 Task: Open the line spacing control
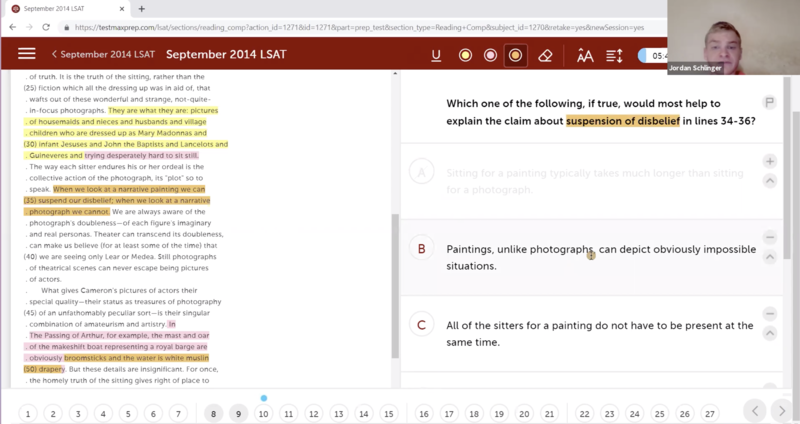click(x=614, y=54)
